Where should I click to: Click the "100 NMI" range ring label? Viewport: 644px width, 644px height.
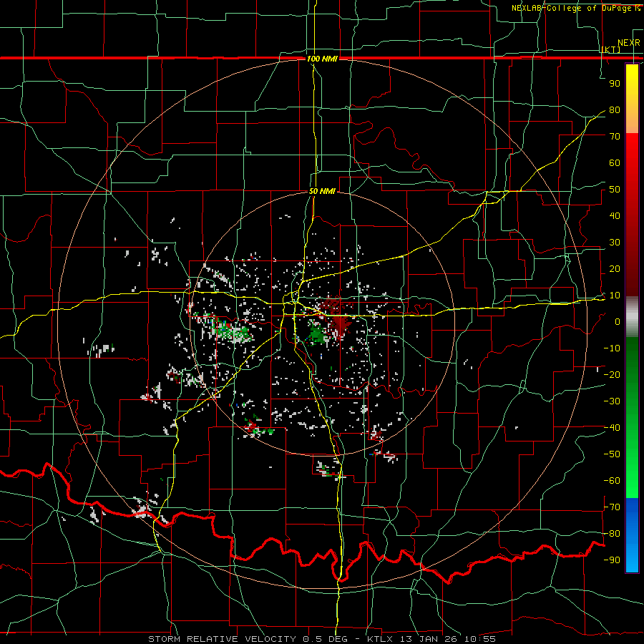click(322, 59)
